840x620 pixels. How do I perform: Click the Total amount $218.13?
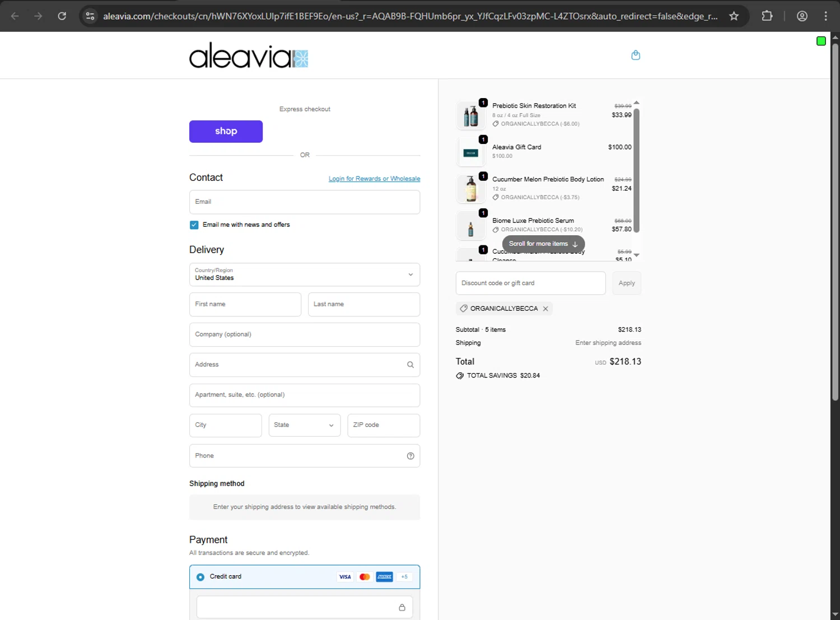point(625,362)
